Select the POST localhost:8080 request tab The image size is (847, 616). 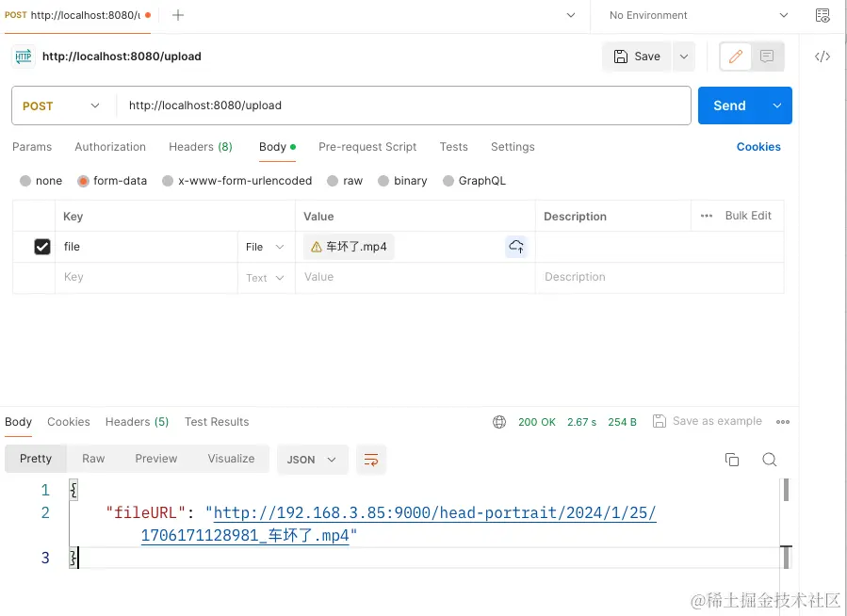(x=78, y=15)
